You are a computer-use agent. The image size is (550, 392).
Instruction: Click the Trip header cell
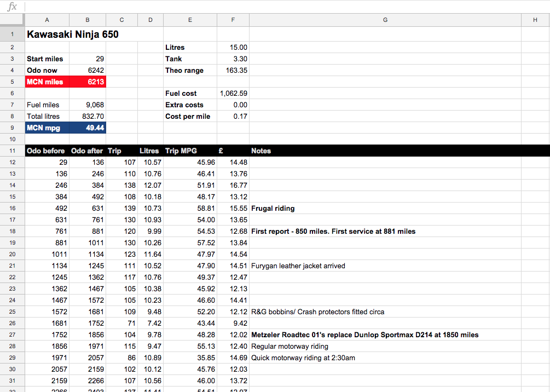pos(121,151)
